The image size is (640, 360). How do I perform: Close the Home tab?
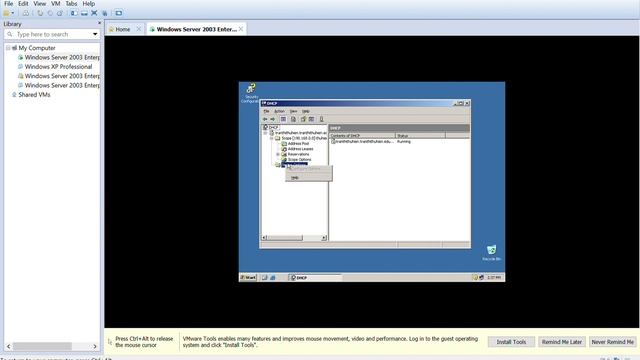point(139,29)
